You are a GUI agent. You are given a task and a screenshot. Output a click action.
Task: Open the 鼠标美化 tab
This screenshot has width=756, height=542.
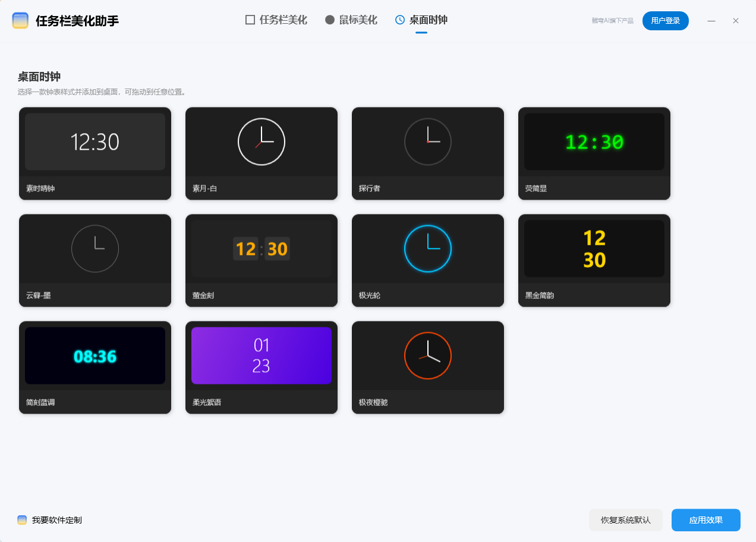click(357, 20)
